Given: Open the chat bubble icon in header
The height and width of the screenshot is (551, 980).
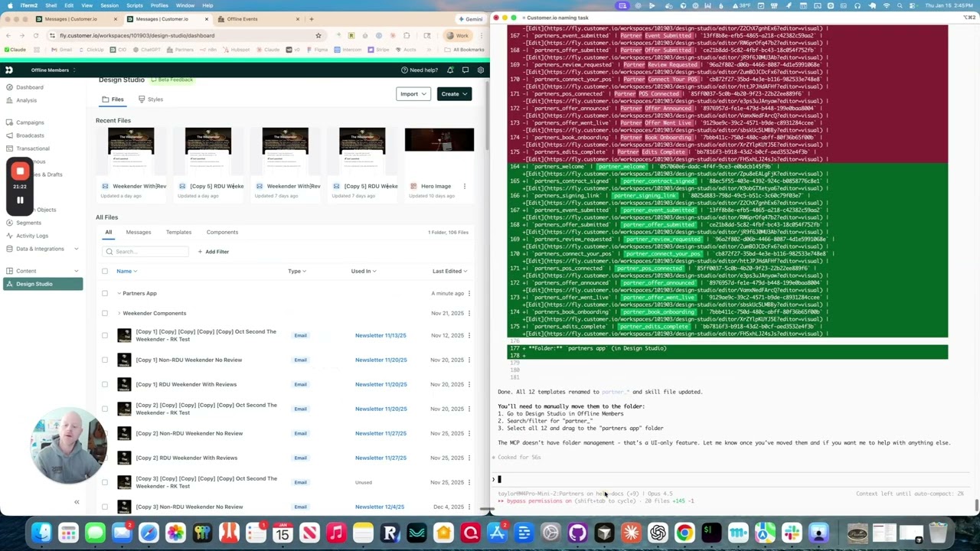Looking at the screenshot, I should pos(465,70).
